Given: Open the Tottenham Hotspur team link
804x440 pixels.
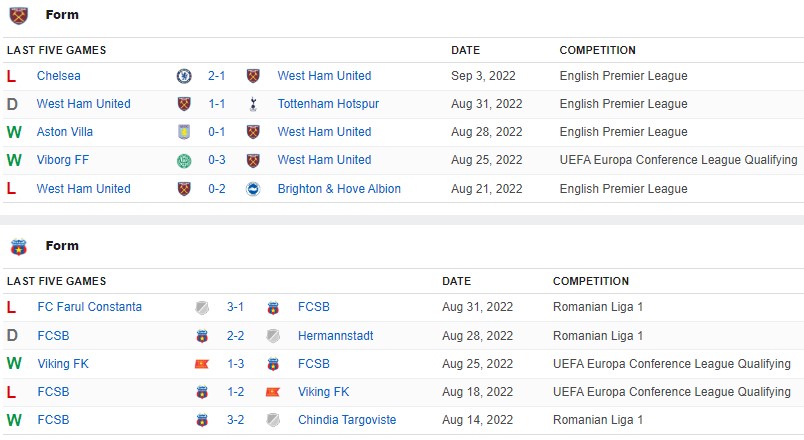Looking at the screenshot, I should click(329, 104).
